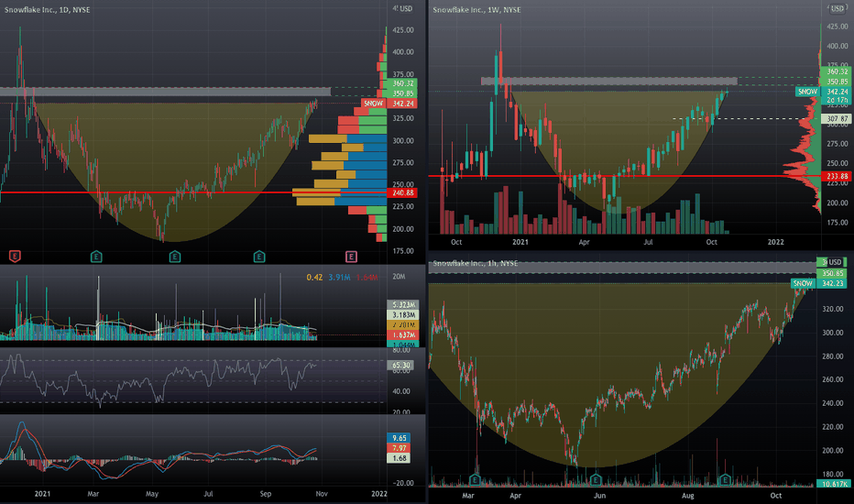Click the 260.00 price on hourly chart scale
Screen dimensions: 854x504
(x=832, y=379)
